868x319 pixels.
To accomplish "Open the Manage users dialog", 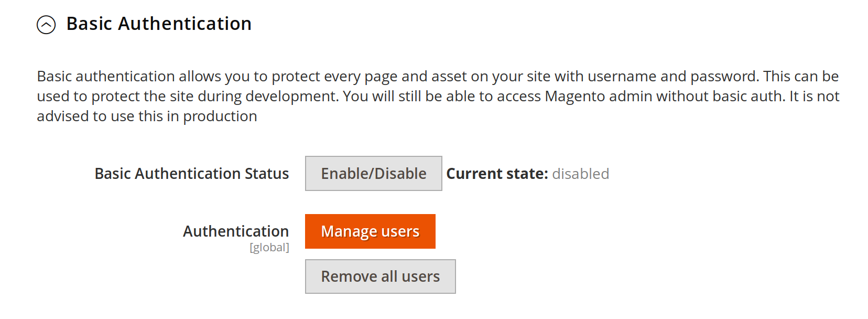I will coord(370,231).
